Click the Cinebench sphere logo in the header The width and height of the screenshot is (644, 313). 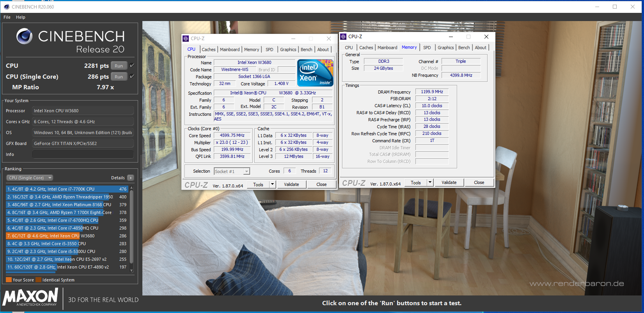click(25, 36)
